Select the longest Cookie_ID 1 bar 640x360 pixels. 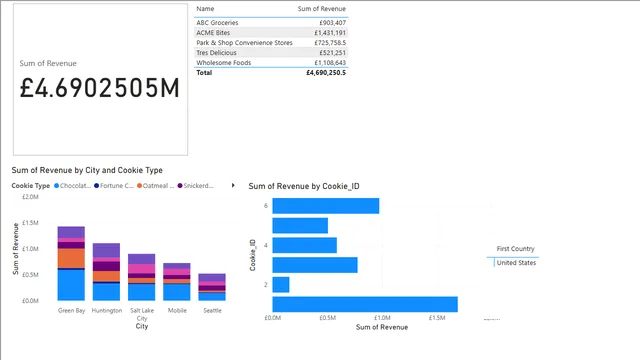365,304
